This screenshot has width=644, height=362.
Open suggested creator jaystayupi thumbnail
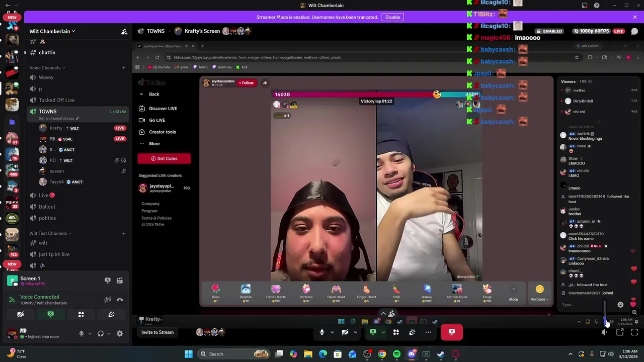point(143,188)
